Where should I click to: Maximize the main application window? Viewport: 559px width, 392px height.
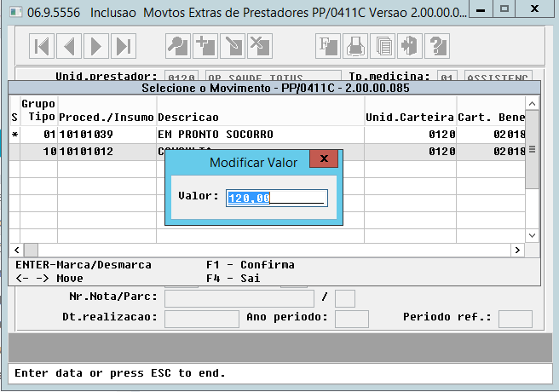[x=504, y=9]
